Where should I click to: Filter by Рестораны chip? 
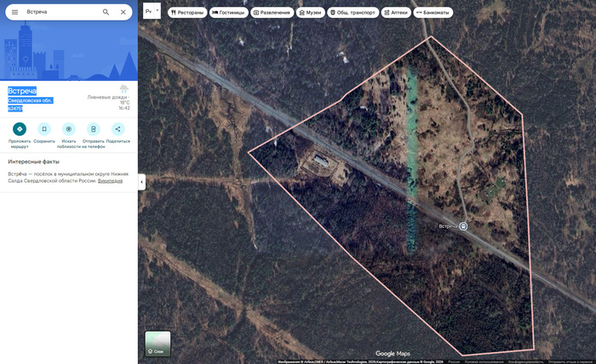coord(187,13)
